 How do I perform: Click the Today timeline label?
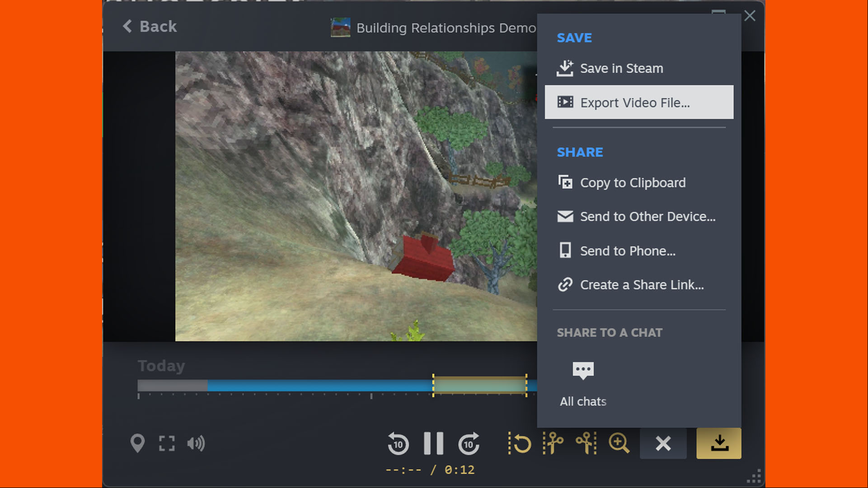[161, 366]
